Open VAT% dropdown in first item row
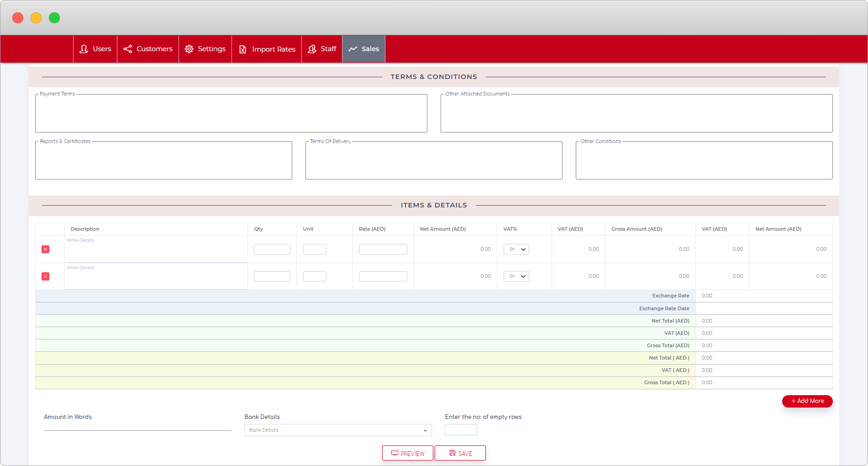This screenshot has height=466, width=868. coord(516,249)
